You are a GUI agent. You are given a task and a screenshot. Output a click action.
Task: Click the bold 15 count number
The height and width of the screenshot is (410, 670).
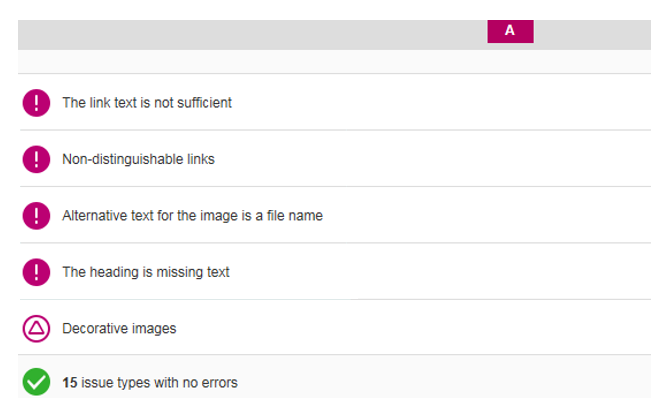pyautogui.click(x=70, y=383)
